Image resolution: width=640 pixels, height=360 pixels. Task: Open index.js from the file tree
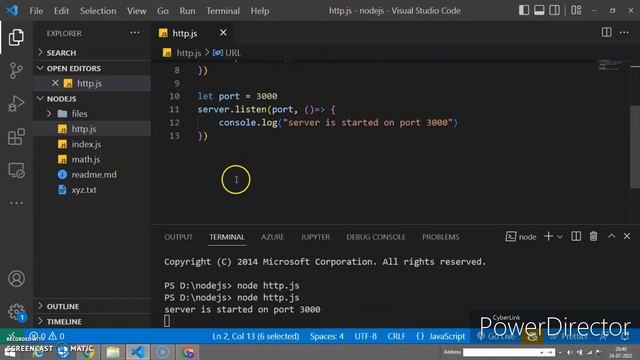point(92,144)
